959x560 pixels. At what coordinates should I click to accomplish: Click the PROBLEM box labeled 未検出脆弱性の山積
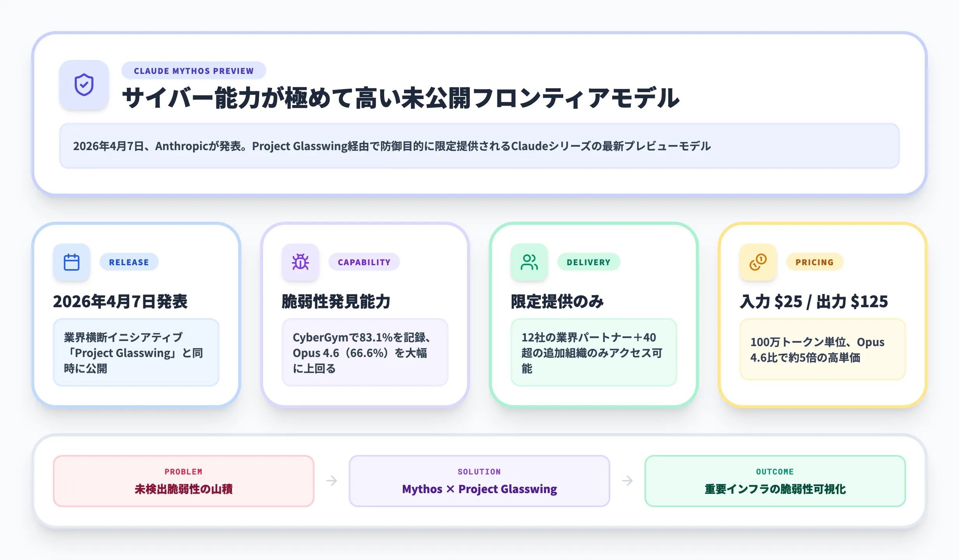183,481
